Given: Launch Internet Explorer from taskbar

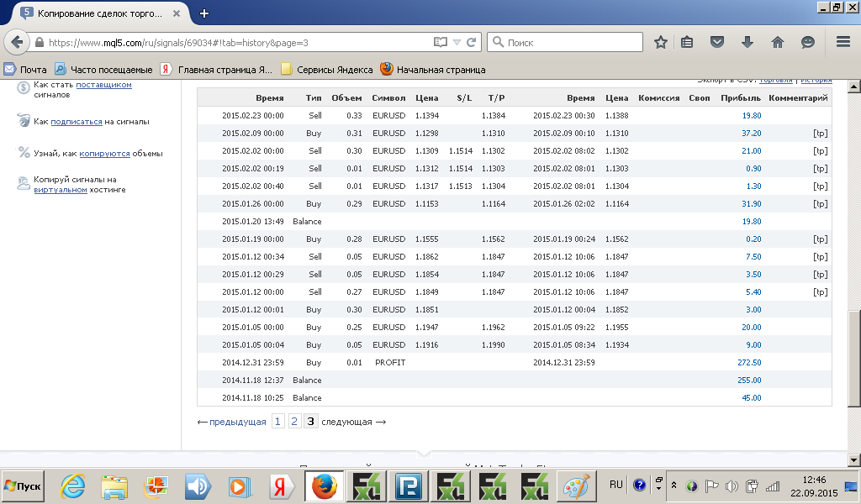Looking at the screenshot, I should coord(72,486).
